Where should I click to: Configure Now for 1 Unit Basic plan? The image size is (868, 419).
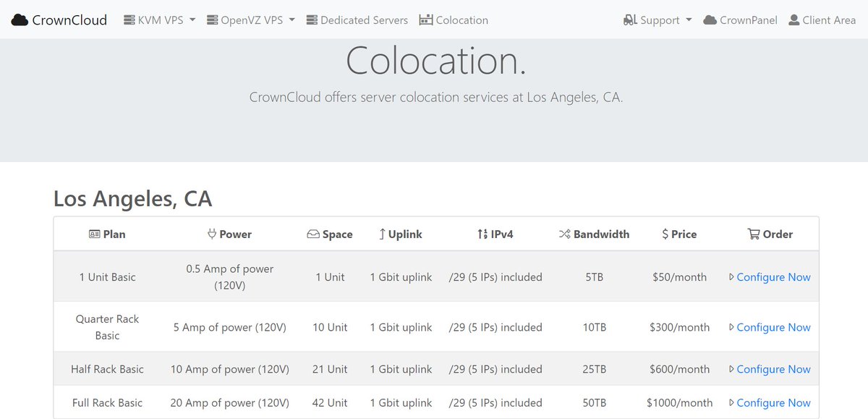point(773,277)
